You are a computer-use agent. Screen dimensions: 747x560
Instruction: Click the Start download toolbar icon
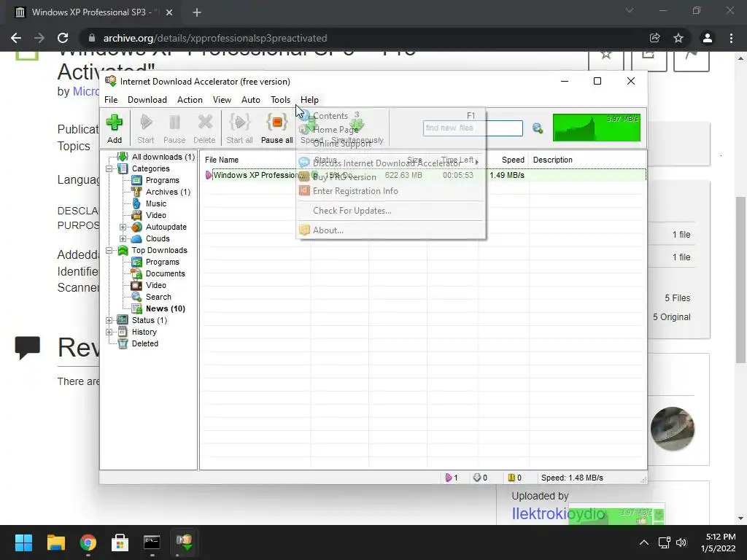click(146, 122)
